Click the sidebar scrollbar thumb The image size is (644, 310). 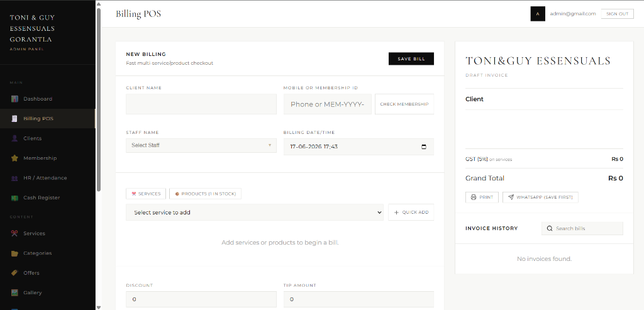point(99,99)
